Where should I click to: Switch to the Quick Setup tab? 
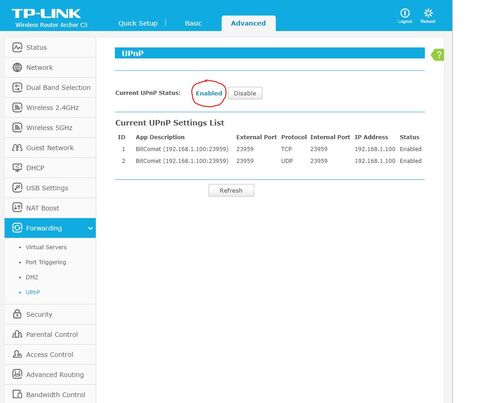point(138,23)
